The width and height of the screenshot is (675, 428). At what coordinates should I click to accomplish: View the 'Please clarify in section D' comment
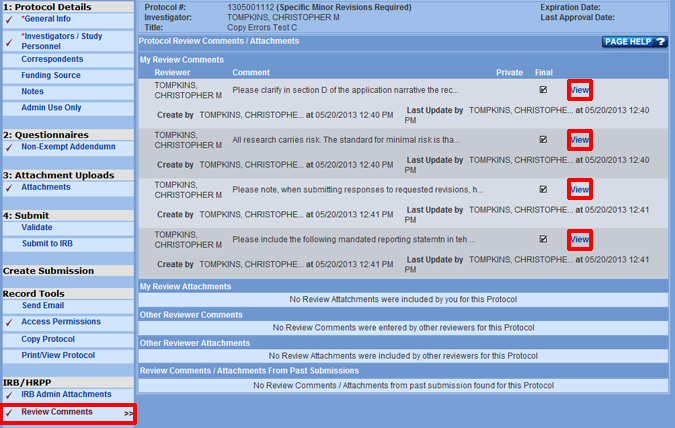579,90
